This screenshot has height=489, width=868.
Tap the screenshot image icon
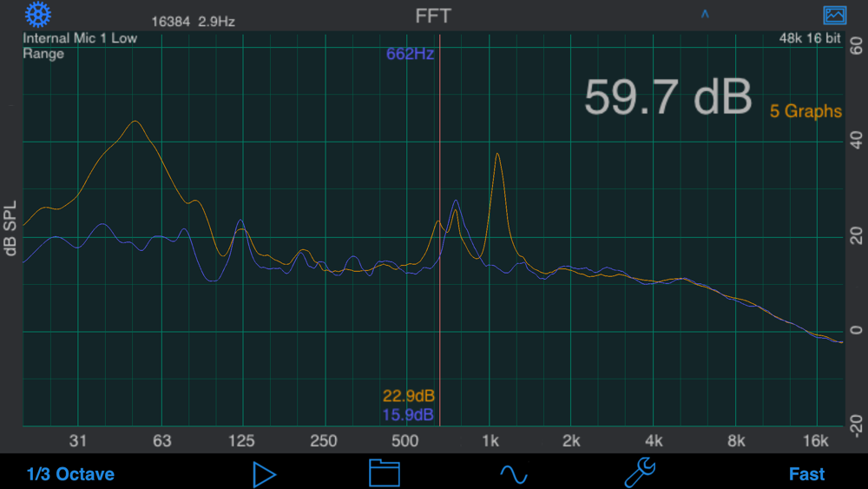[834, 15]
